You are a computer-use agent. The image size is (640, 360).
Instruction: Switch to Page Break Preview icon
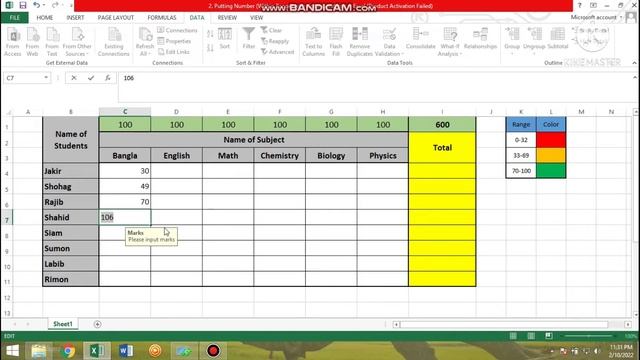pyautogui.click(x=549, y=336)
